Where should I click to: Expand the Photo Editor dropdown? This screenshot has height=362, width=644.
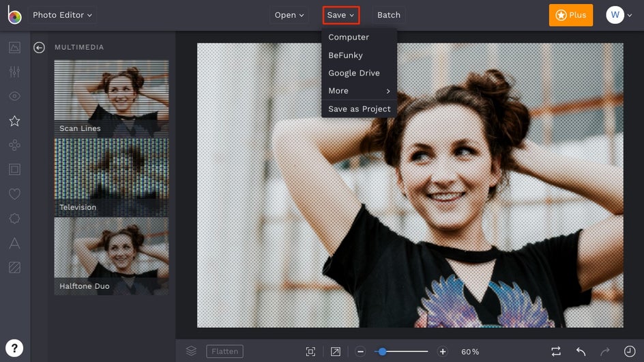coord(63,15)
